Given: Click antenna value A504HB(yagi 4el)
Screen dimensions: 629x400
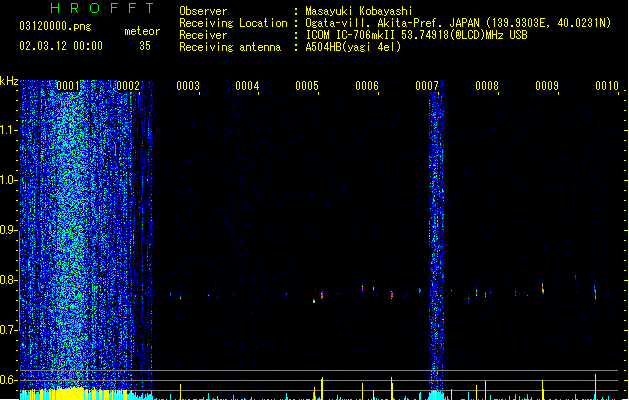Looking at the screenshot, I should pyautogui.click(x=353, y=47).
